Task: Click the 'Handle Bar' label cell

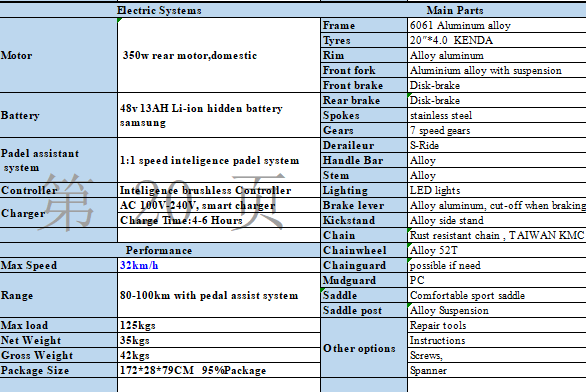Action: [364, 160]
